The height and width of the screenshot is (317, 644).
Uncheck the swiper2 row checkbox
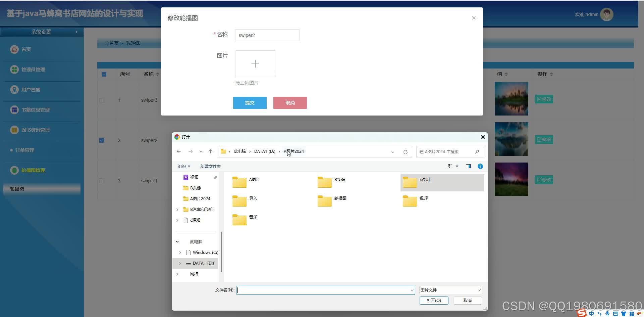click(102, 140)
